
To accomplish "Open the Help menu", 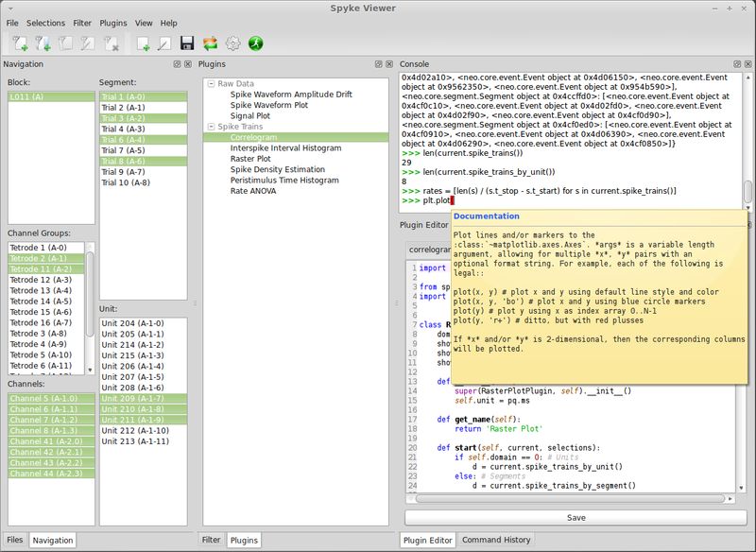I will click(x=169, y=23).
